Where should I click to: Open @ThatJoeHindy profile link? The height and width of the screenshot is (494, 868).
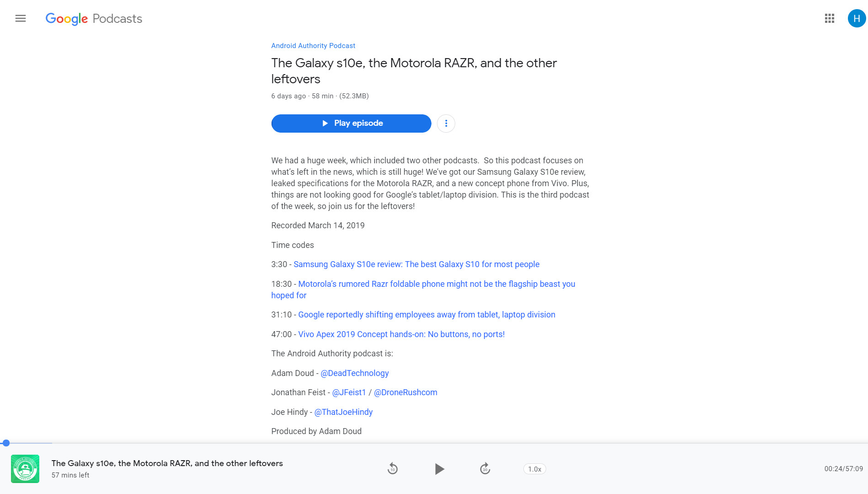pos(343,412)
